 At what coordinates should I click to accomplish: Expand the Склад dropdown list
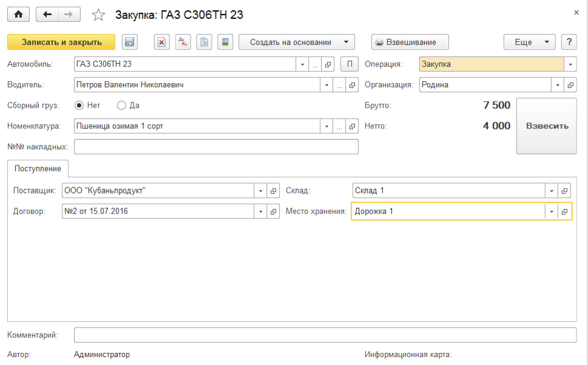coord(551,191)
